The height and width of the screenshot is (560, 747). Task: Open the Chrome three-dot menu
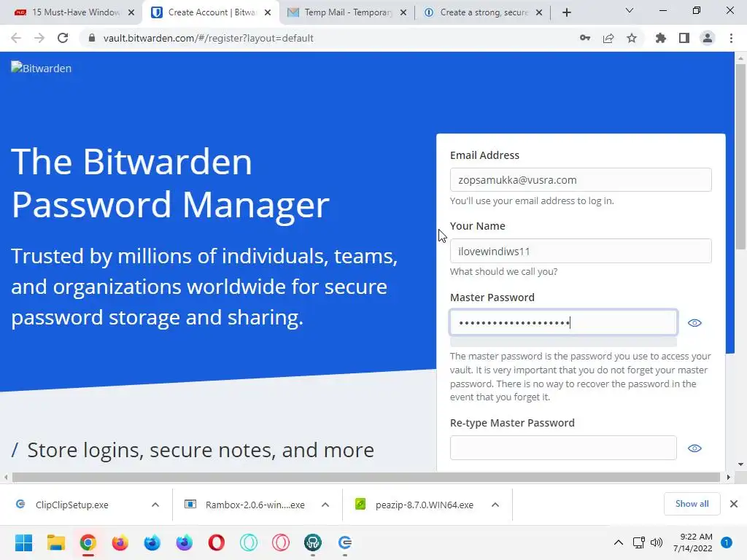(x=731, y=38)
